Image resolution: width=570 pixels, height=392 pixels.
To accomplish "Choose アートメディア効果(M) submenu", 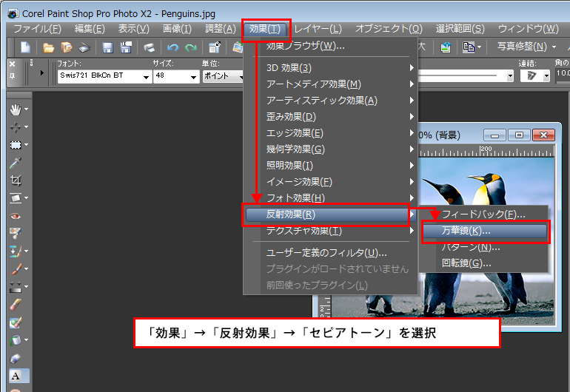I will click(x=331, y=84).
